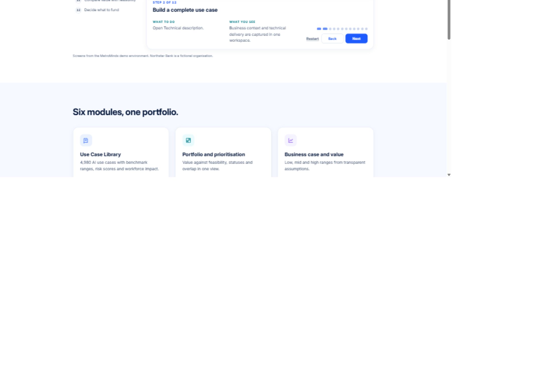This screenshot has height=392, width=558.
Task: Click the 'Value against feasibility' description text
Action: point(217,166)
